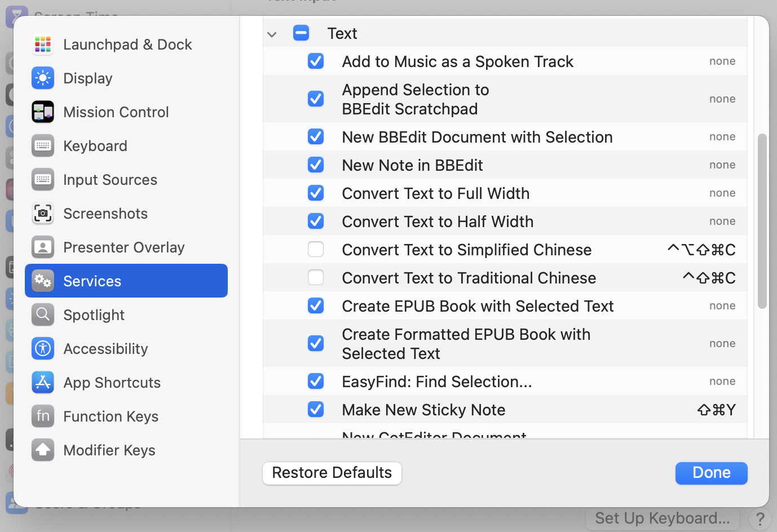Viewport: 777px width, 532px height.
Task: Select Modifier Keys category
Action: point(126,450)
